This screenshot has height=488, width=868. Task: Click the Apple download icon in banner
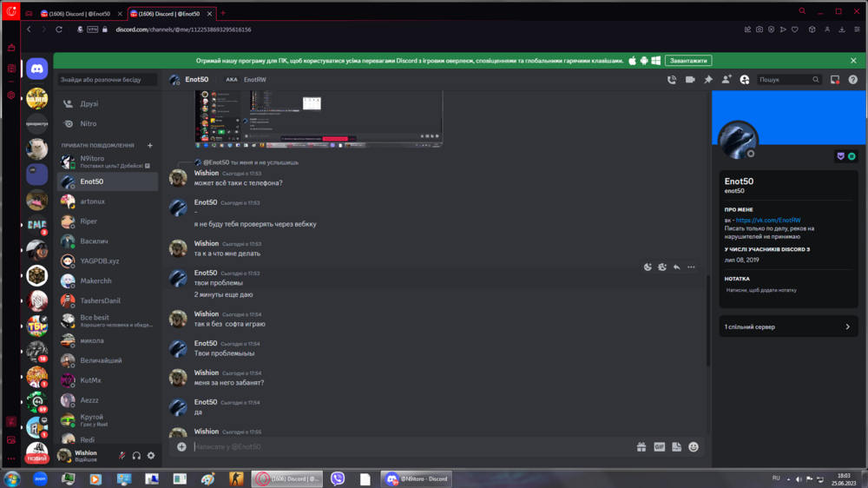pos(632,61)
